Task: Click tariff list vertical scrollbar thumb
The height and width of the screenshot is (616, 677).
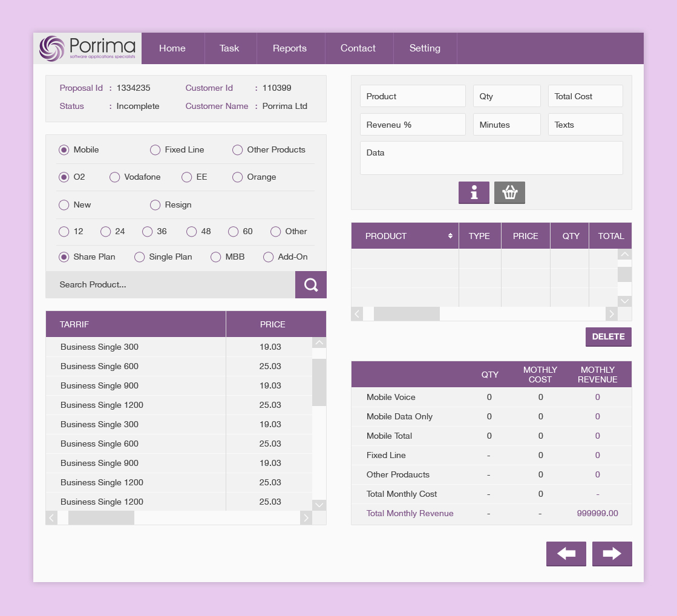Action: (319, 382)
